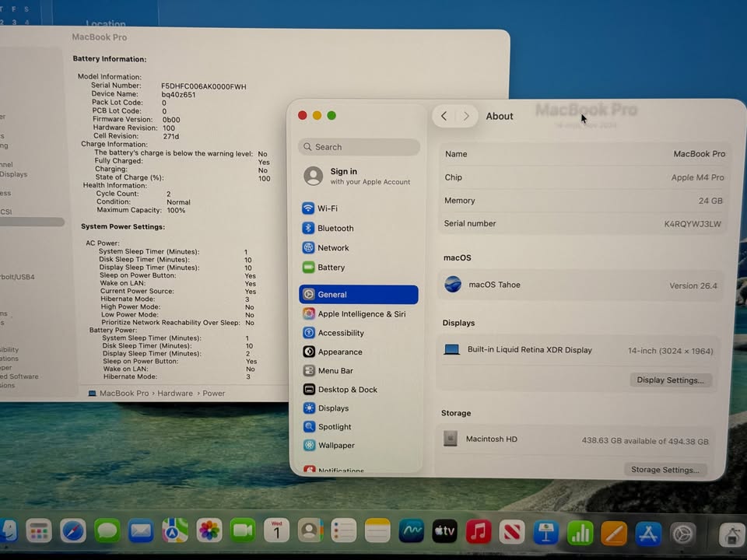Image resolution: width=747 pixels, height=560 pixels.
Task: Click the Display Settings button
Action: pos(670,380)
